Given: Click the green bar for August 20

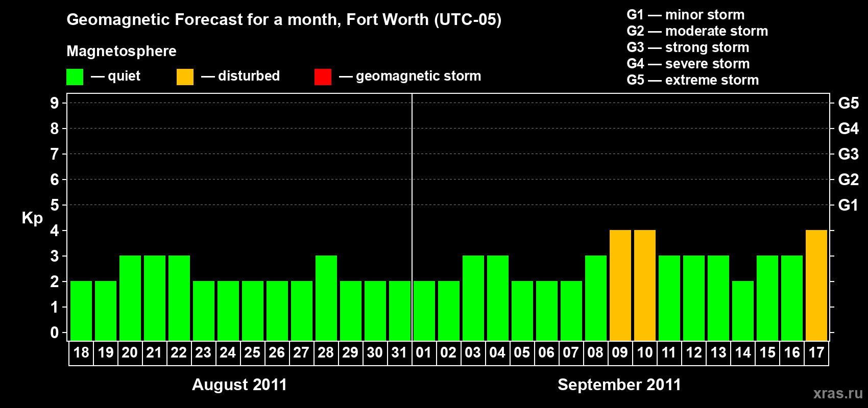Looking at the screenshot, I should pyautogui.click(x=130, y=298).
